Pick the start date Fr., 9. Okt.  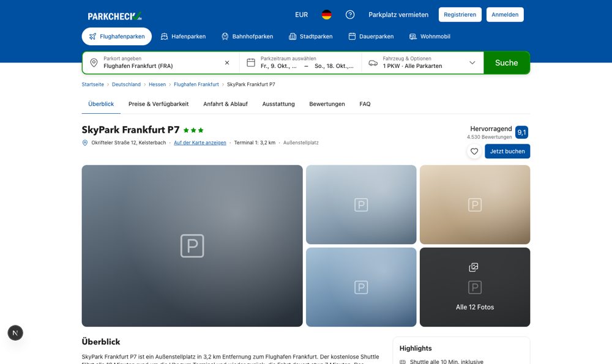tap(278, 66)
